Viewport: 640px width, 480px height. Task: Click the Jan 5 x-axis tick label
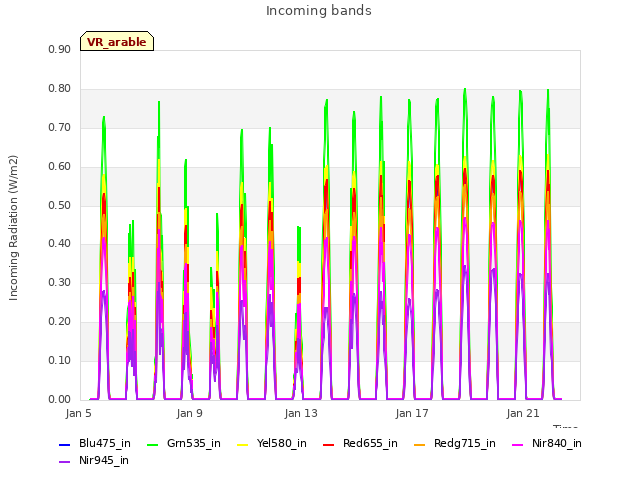pyautogui.click(x=78, y=413)
